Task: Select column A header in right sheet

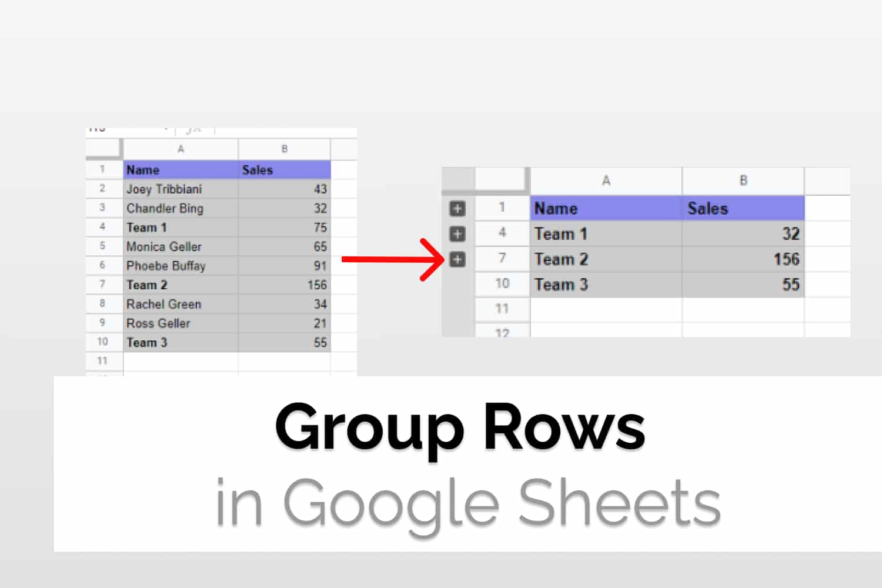Action: tap(606, 181)
